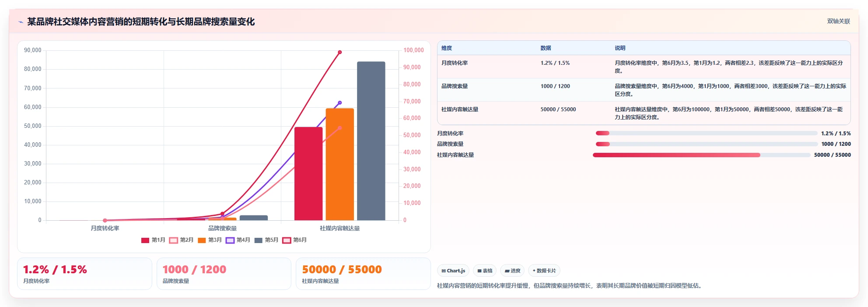Click the small gray bar in 品牌搜索量
The height and width of the screenshot is (307, 868).
(254, 218)
